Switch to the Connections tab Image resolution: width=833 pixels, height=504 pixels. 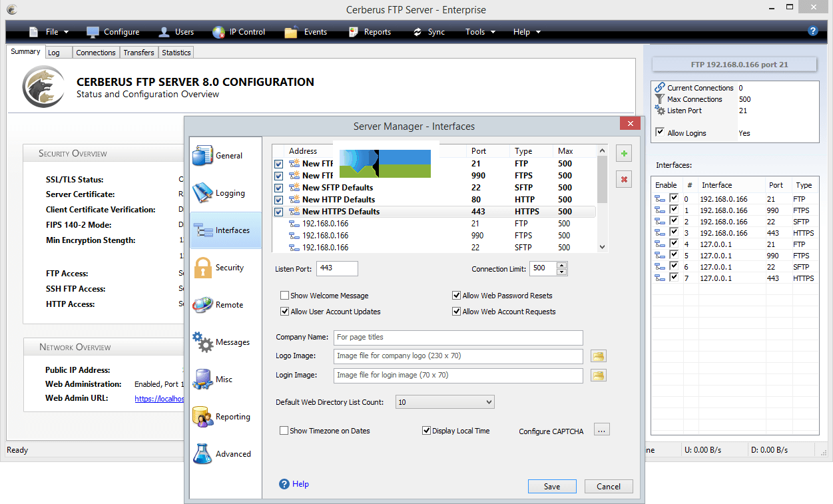pyautogui.click(x=96, y=53)
